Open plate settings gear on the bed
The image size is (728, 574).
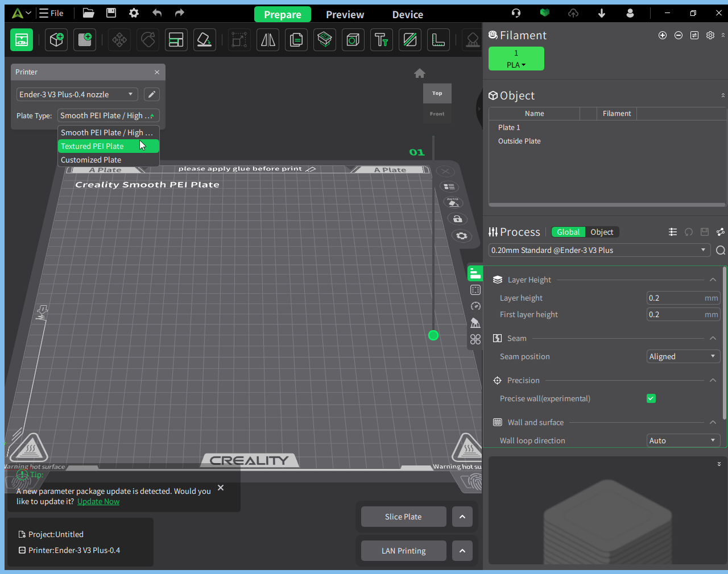tap(461, 235)
